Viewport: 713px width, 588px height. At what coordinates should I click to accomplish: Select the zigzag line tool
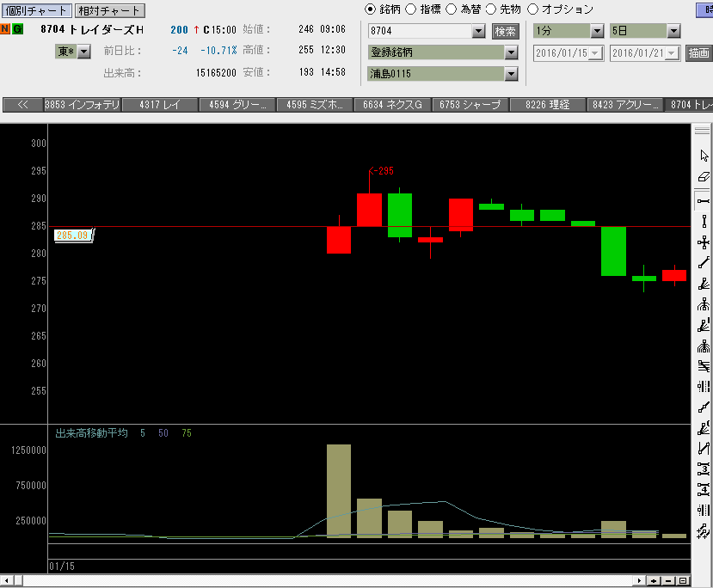pyautogui.click(x=704, y=449)
